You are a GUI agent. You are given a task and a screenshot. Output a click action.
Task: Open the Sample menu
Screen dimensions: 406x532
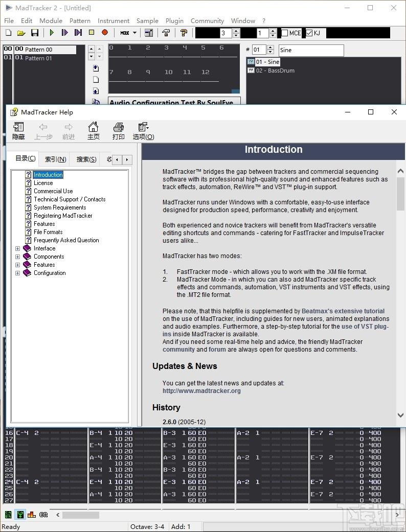click(x=147, y=20)
